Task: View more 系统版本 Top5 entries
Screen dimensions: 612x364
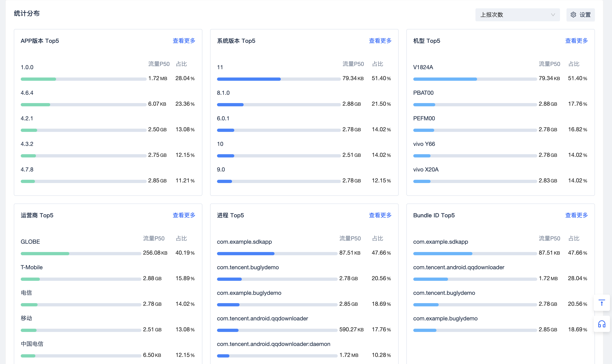Action: [x=380, y=41]
